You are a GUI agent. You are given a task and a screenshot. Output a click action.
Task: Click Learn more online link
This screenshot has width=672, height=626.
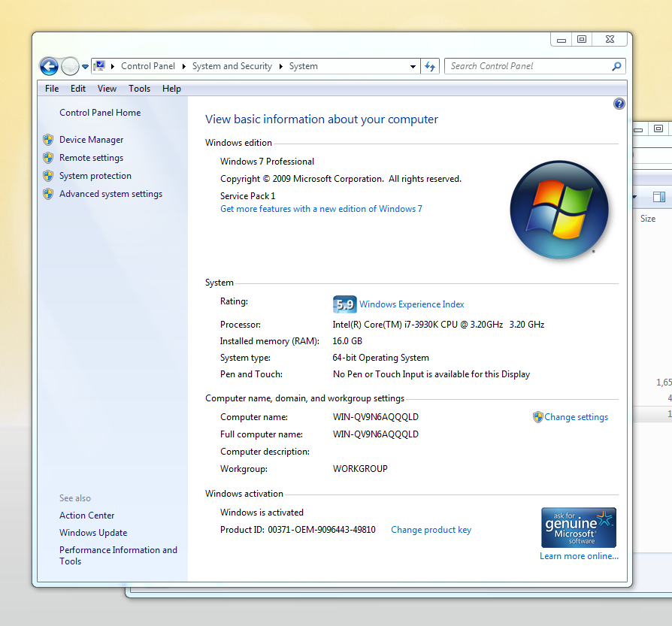[579, 556]
